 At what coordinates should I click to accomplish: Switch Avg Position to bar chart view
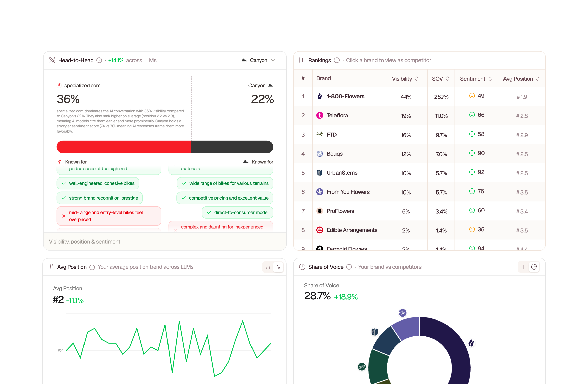(x=268, y=267)
